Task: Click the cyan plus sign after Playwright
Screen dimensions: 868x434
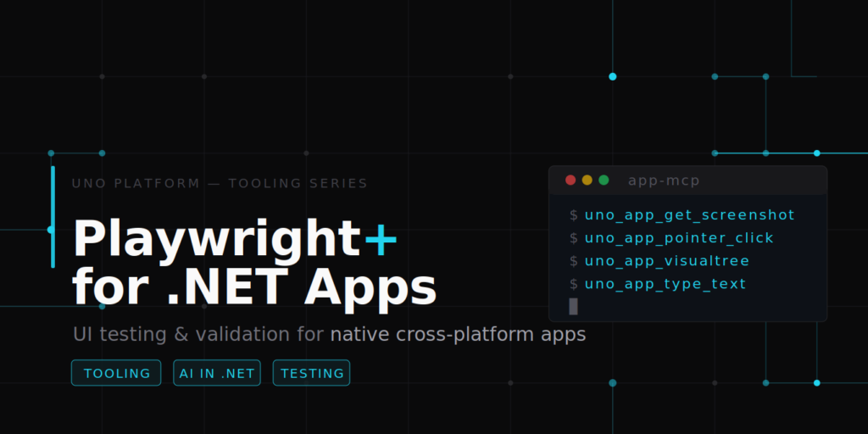Action: pyautogui.click(x=381, y=238)
